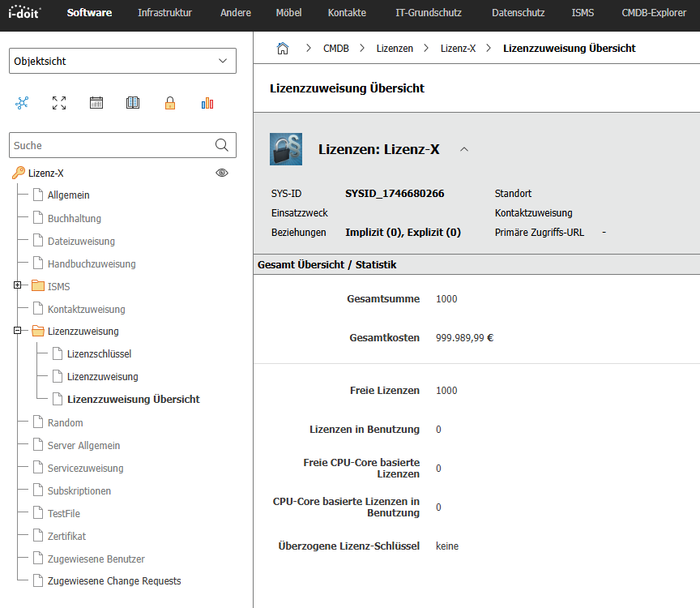Image resolution: width=700 pixels, height=608 pixels.
Task: Expand the ISMS folder in tree
Action: pyautogui.click(x=18, y=286)
